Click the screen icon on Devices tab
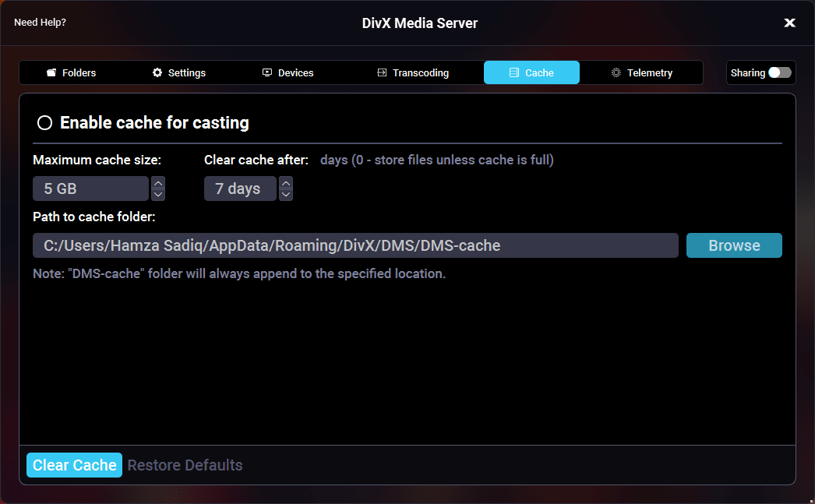Viewport: 815px width, 504px height. [x=267, y=72]
